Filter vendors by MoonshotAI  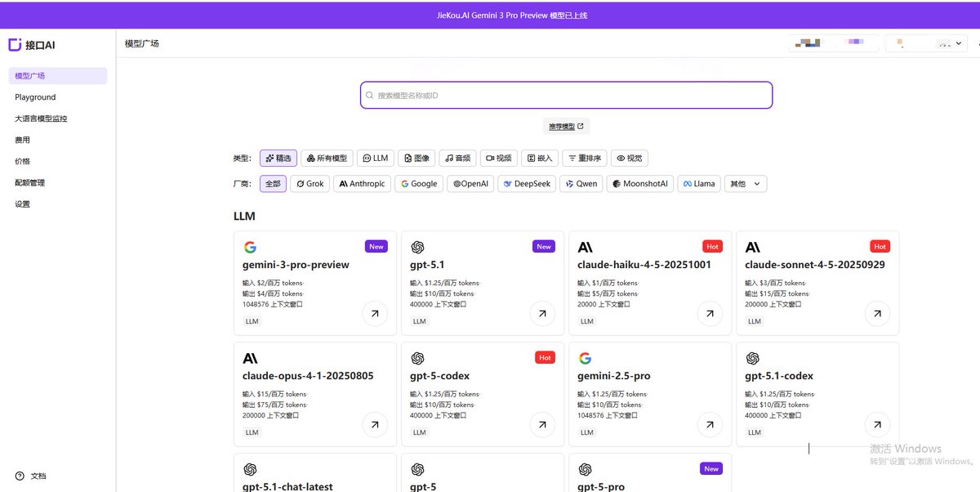[x=640, y=184]
